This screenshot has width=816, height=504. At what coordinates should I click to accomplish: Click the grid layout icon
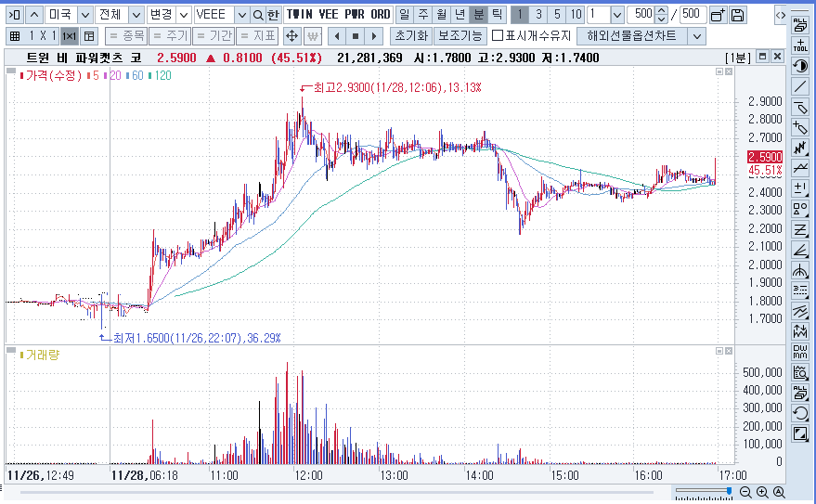coord(14,36)
